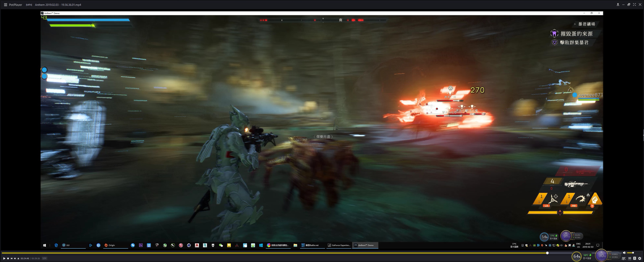Viewport: 644px width, 262px height.
Task: Stop video playback
Action: coord(8,258)
